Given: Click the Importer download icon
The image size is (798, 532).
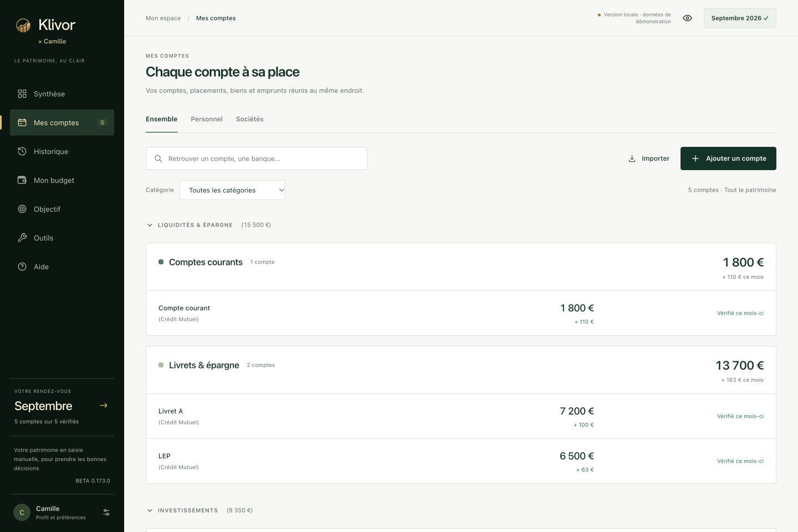Looking at the screenshot, I should click(632, 158).
